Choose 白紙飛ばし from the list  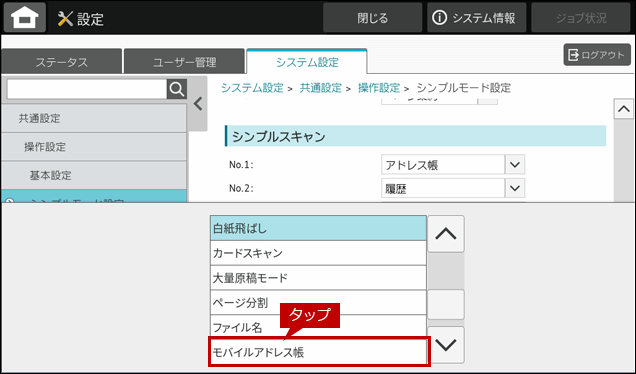point(318,228)
